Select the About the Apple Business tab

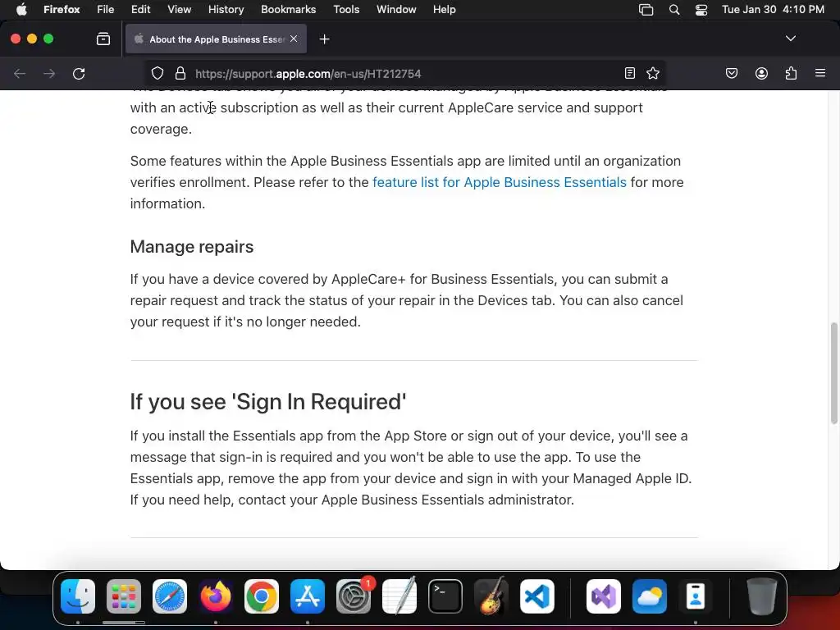click(x=216, y=39)
